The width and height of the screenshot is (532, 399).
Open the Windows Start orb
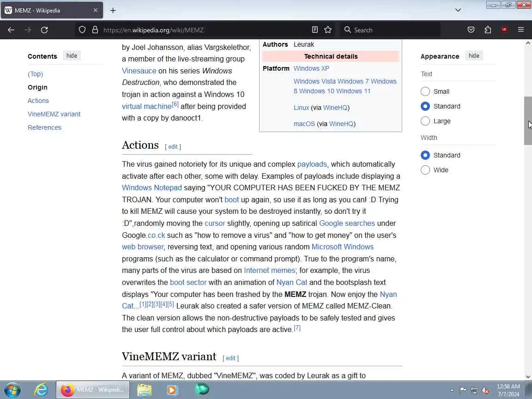click(x=12, y=390)
